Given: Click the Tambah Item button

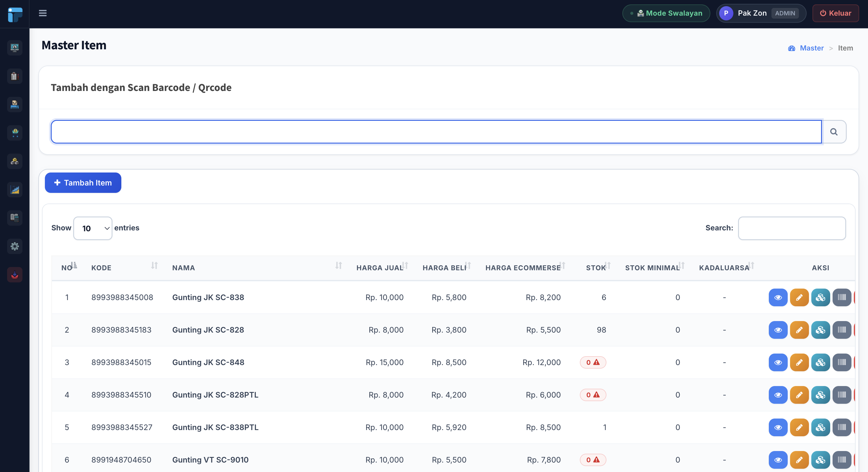Looking at the screenshot, I should pyautogui.click(x=83, y=183).
